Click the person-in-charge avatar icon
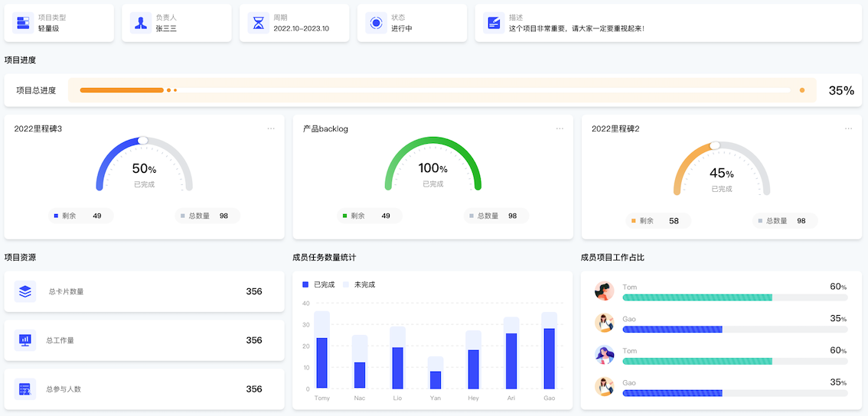 141,23
